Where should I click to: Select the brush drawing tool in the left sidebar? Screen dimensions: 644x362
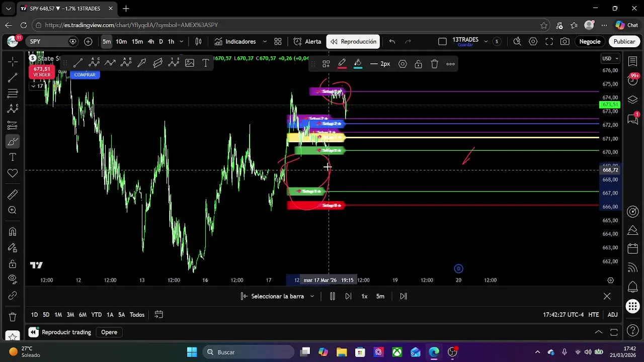coord(13,142)
